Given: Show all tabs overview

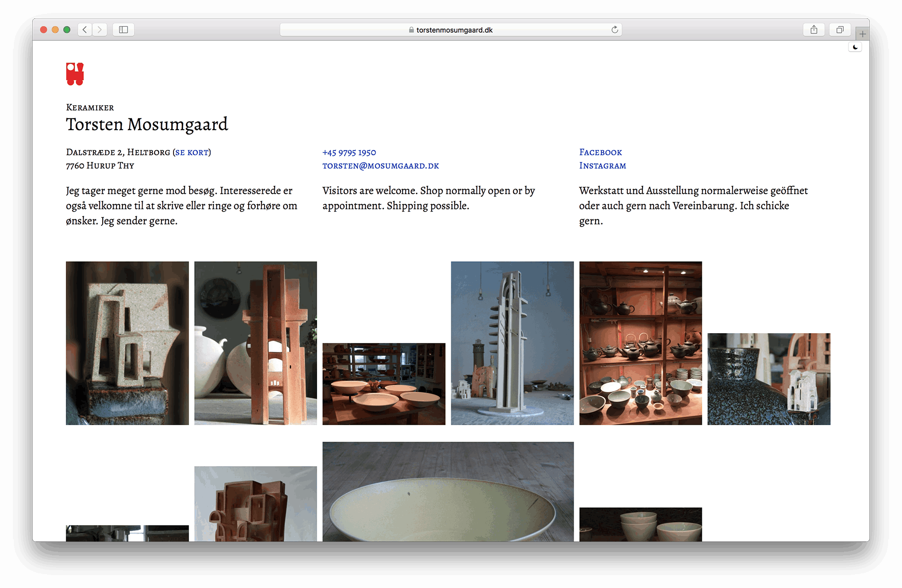Looking at the screenshot, I should tap(839, 30).
